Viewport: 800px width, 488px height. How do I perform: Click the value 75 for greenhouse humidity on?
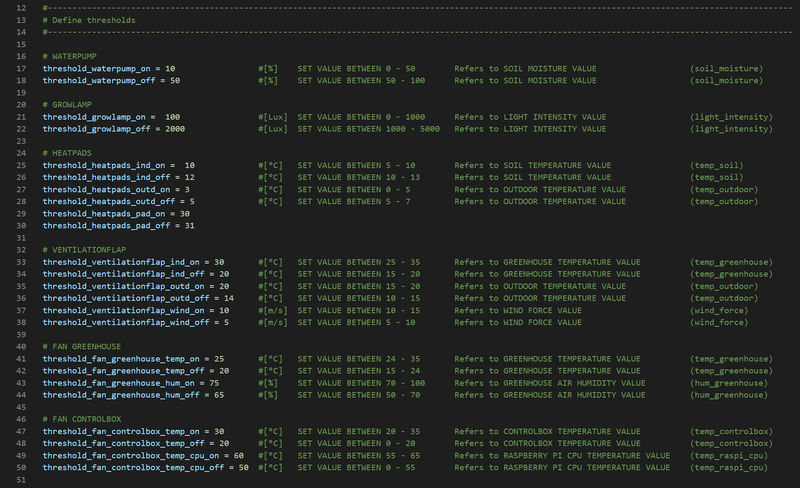point(213,382)
